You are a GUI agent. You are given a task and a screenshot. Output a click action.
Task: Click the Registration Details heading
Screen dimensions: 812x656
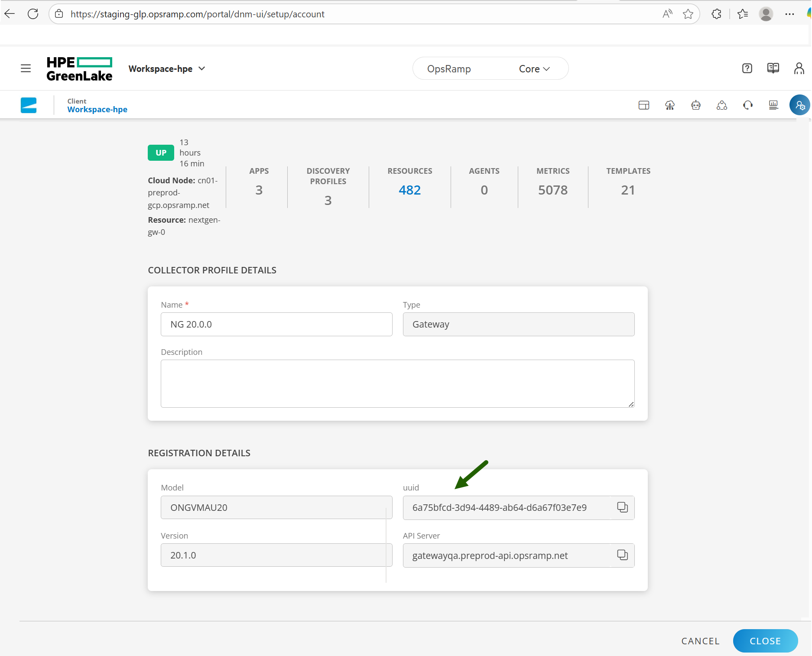tap(199, 453)
